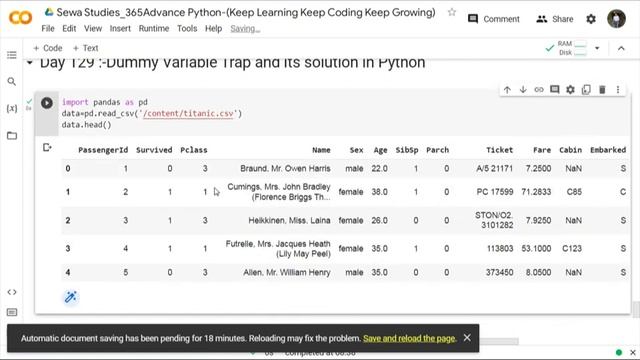Add a comment to the cell
Screen dimensions: 640x360
[x=554, y=90]
